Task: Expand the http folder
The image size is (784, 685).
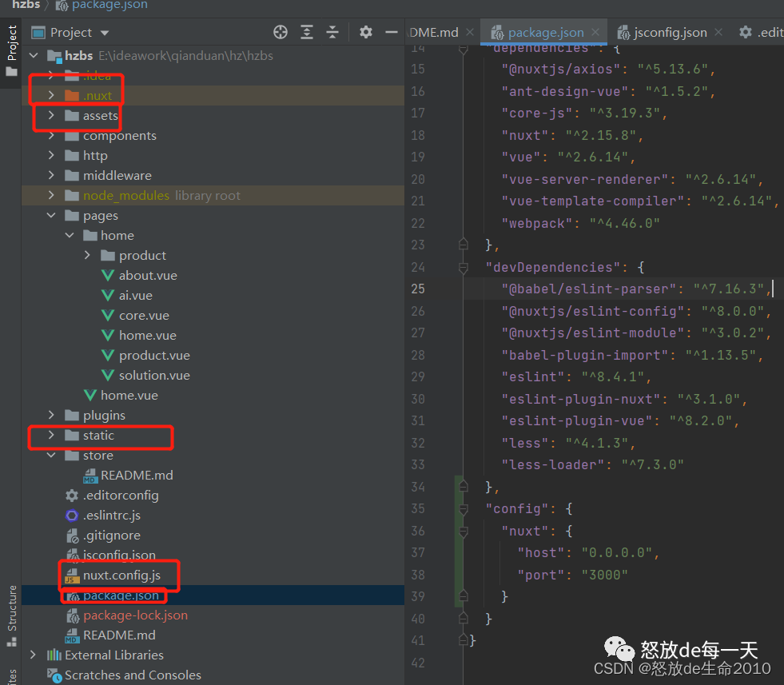Action: coord(51,155)
